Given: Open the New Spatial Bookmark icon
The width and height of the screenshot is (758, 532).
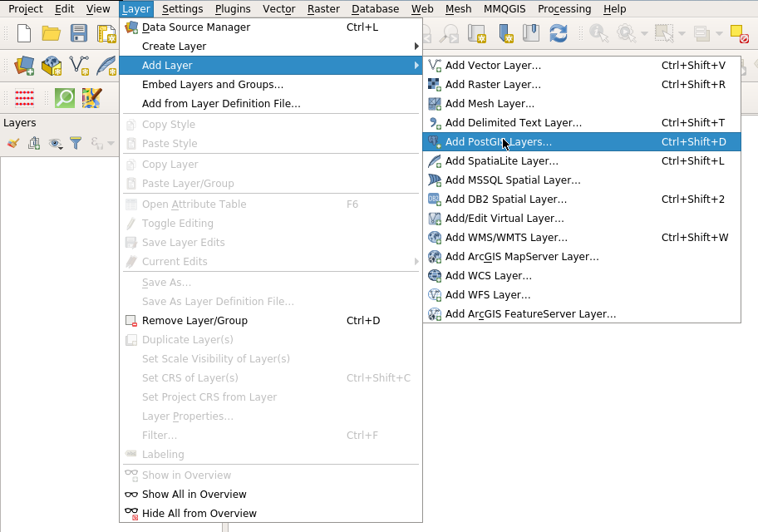Looking at the screenshot, I should (505, 33).
